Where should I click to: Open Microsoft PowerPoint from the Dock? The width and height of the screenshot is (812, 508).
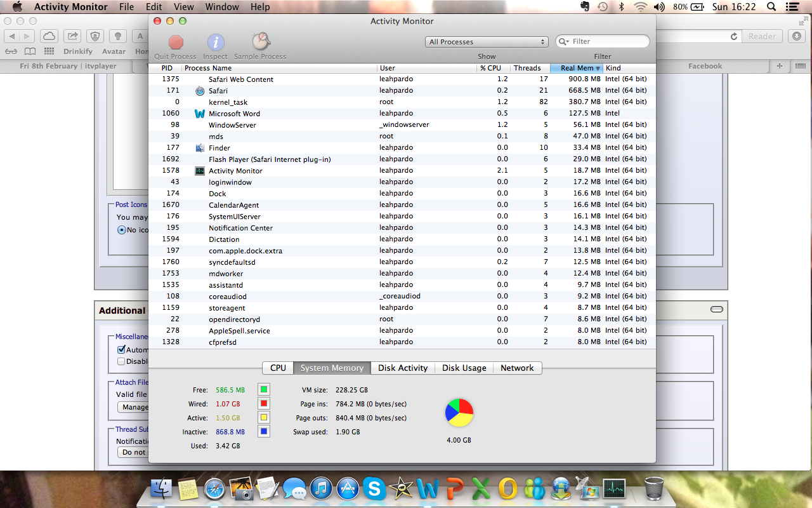tap(454, 488)
